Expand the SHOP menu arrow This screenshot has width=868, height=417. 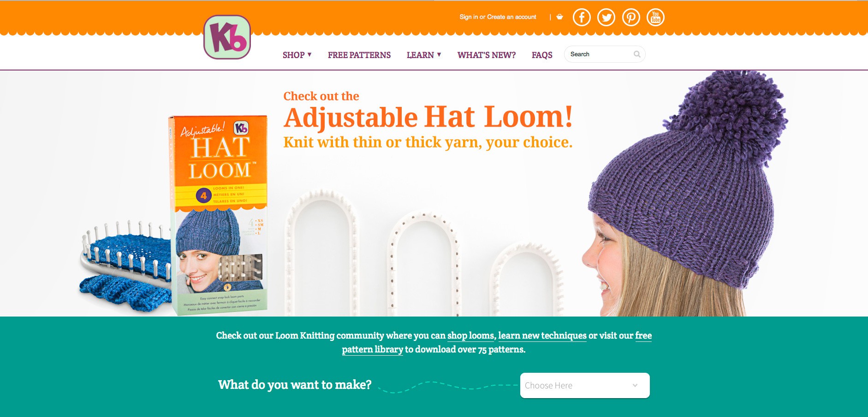tap(309, 54)
